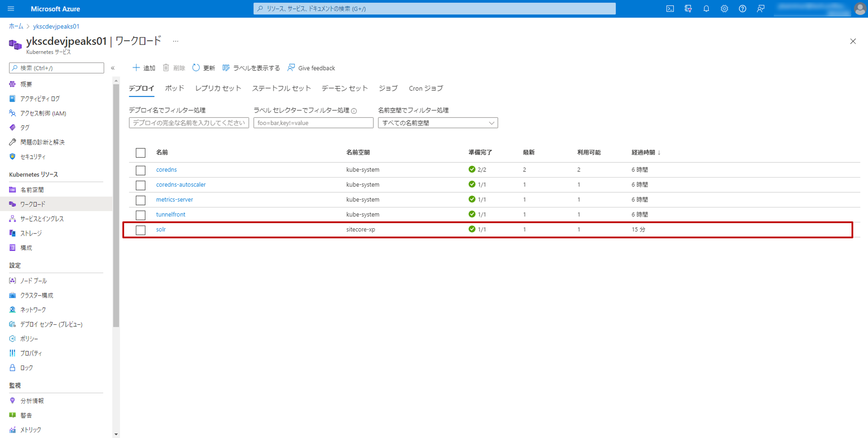Click the 追加 add button
This screenshot has height=438, width=868.
pos(144,68)
